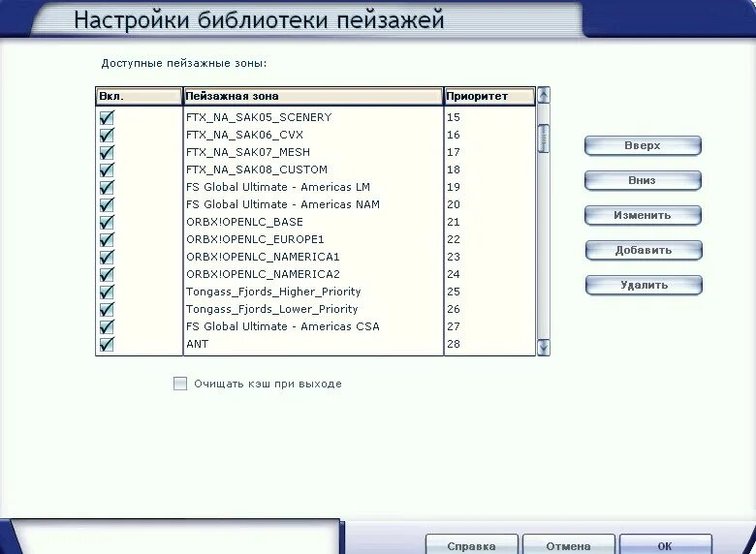Click the Приоритет column header

(x=489, y=96)
